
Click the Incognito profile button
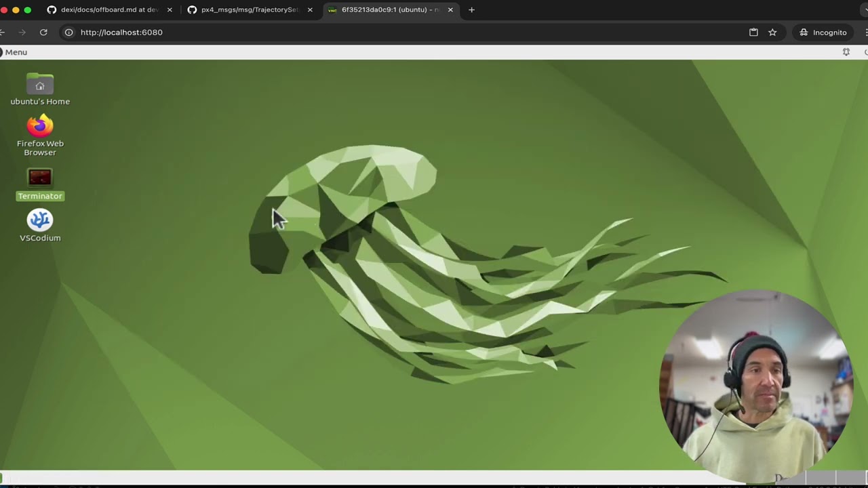point(823,32)
